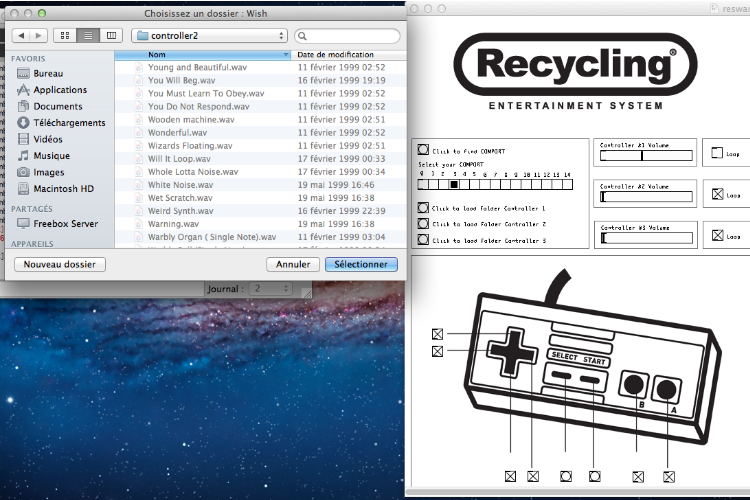This screenshot has width=750, height=500.
Task: Click the circle button to find COMPORT
Action: [423, 150]
